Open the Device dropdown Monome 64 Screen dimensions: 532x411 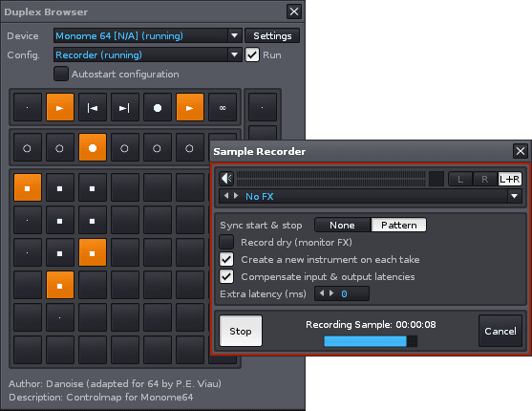click(x=148, y=35)
